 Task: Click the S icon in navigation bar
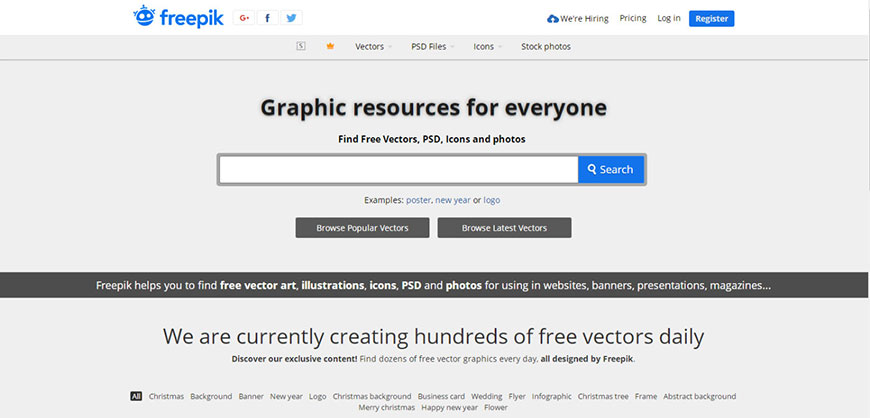click(301, 46)
